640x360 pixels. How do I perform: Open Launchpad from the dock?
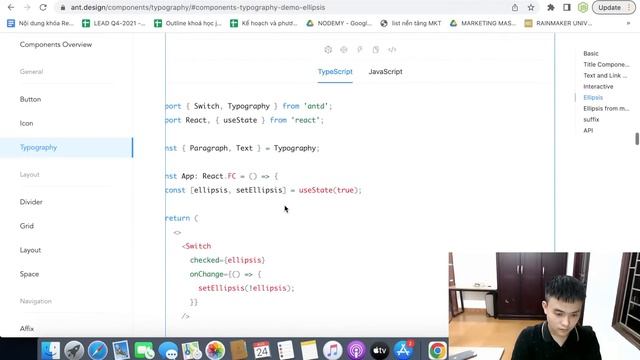tap(74, 350)
